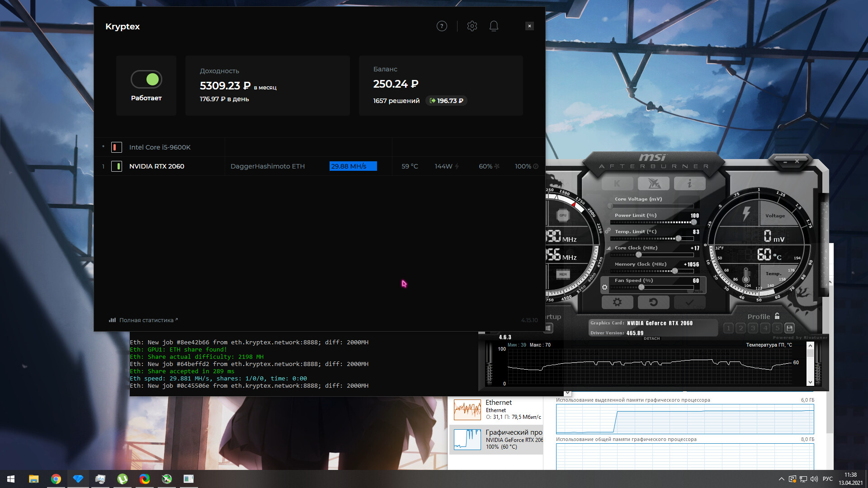Click dedicated GPU memory usage graph
This screenshot has height=488, width=868.
click(x=685, y=419)
